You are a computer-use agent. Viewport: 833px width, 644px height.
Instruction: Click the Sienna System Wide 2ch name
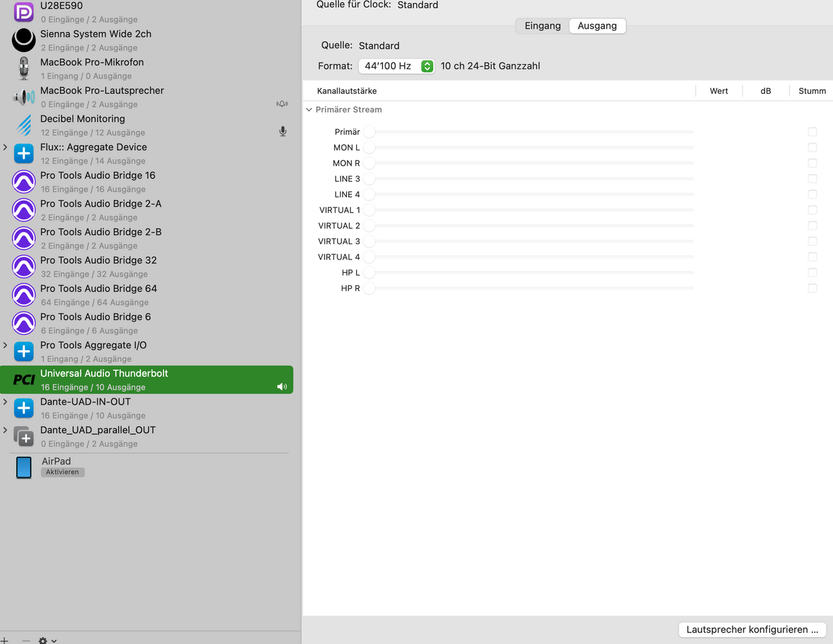pos(96,34)
